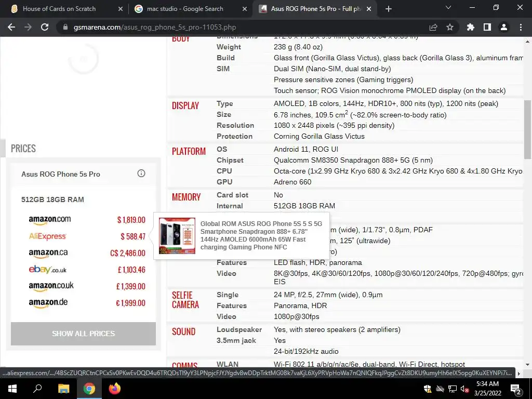Click the Global ROM ASUS ROG Phone tooltip text
The width and height of the screenshot is (532, 399).
click(261, 235)
